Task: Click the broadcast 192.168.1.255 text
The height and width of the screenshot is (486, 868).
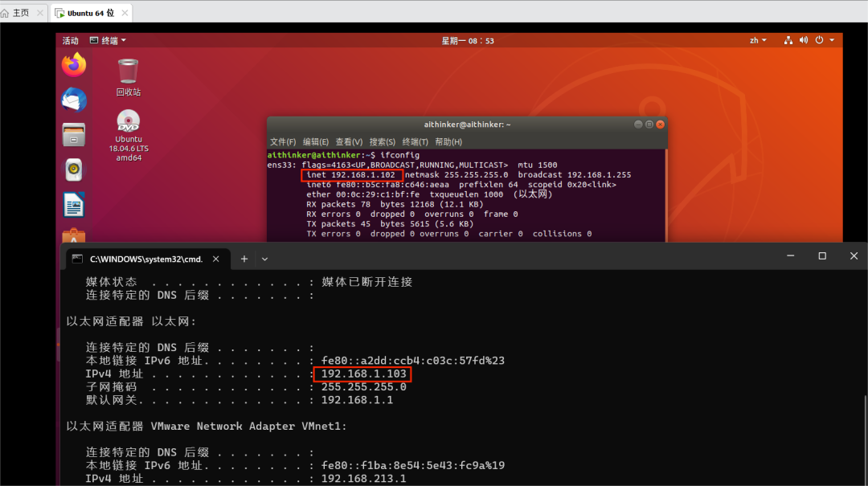Action: click(x=574, y=175)
